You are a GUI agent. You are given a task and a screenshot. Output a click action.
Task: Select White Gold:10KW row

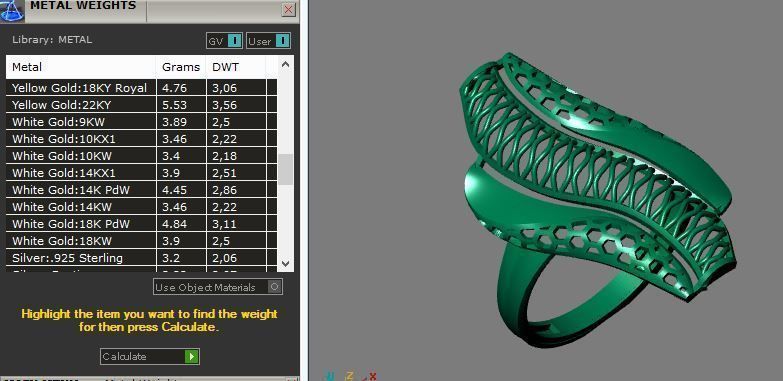click(141, 156)
